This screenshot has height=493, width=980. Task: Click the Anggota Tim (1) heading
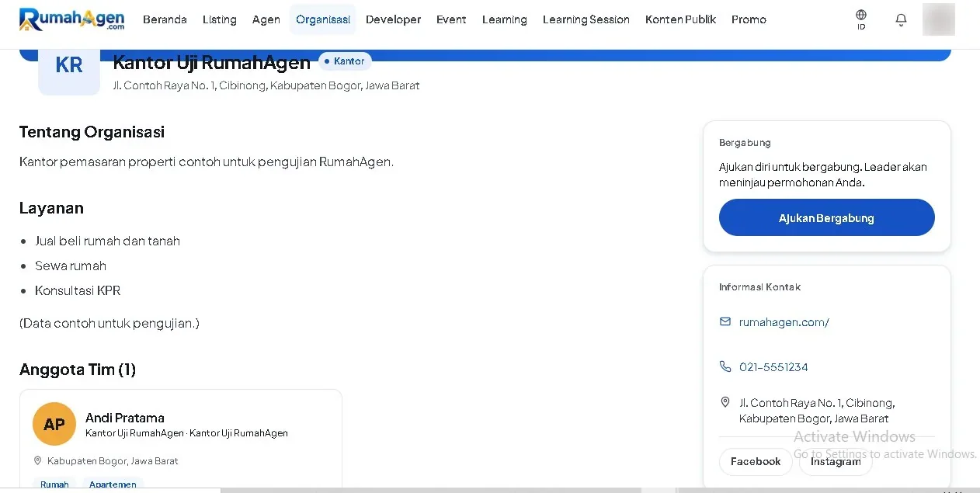point(78,370)
